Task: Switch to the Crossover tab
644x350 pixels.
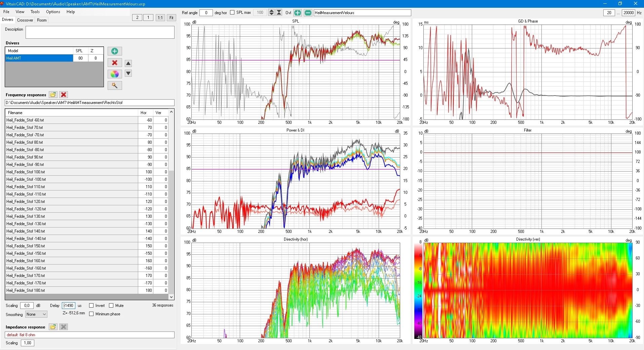Action: pos(25,20)
